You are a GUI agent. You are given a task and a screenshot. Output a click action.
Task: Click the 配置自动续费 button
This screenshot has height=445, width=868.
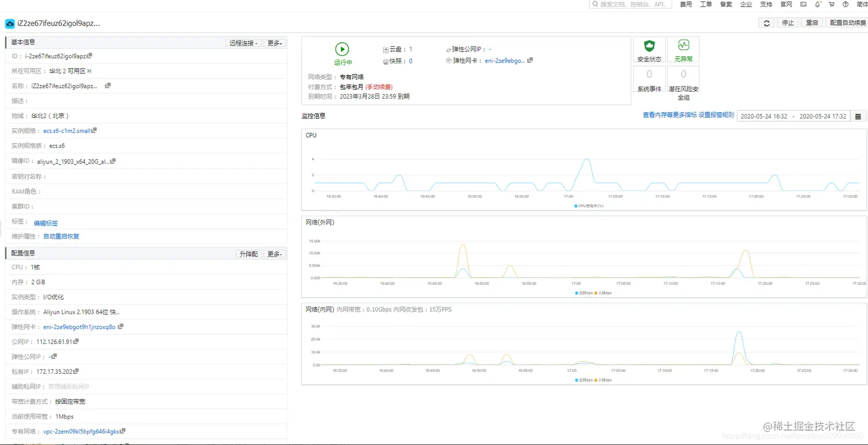click(x=847, y=23)
